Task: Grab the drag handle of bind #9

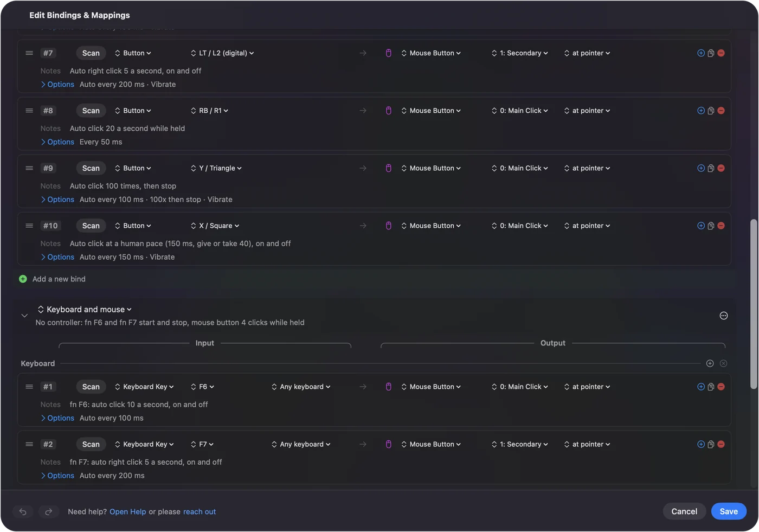Action: (x=29, y=168)
